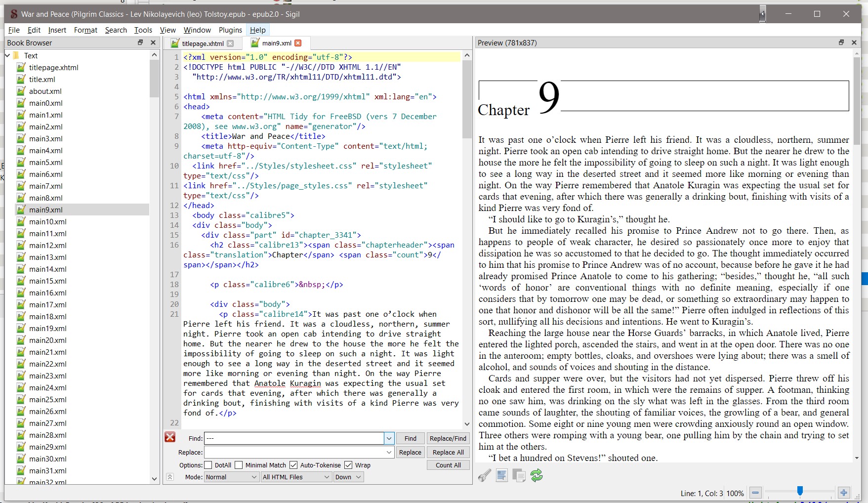Open the Edit menu

click(x=34, y=30)
